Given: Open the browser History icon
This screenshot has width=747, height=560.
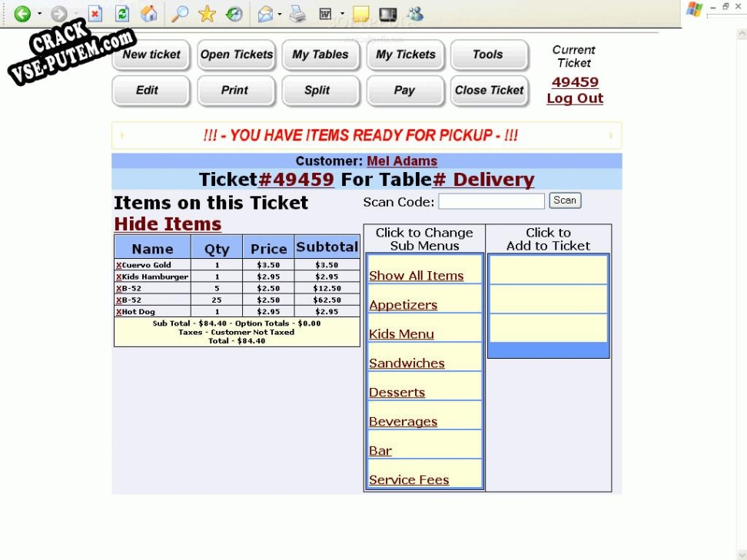Looking at the screenshot, I should point(234,14).
